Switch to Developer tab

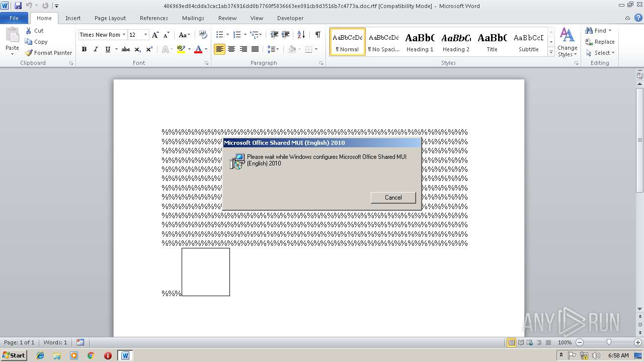click(x=290, y=18)
